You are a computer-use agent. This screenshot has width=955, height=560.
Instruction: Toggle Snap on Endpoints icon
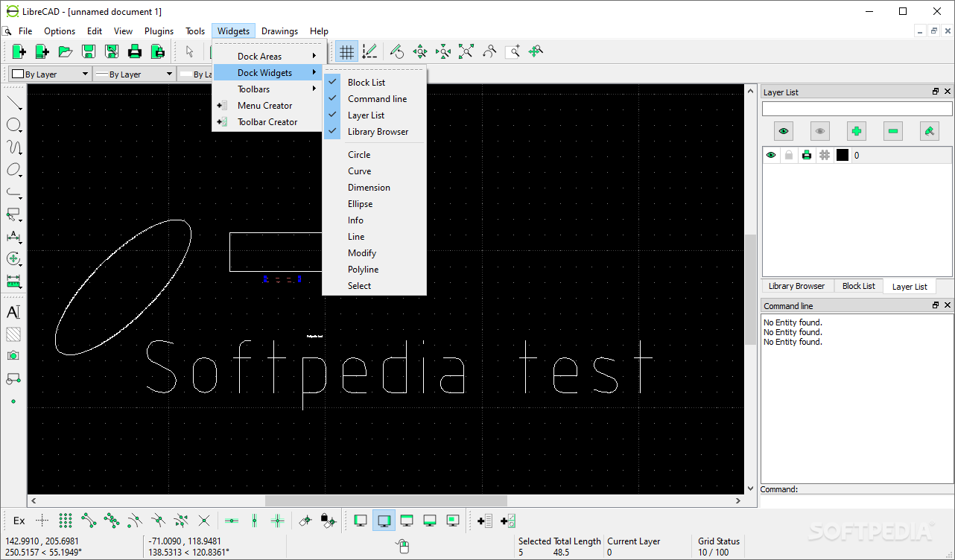[x=89, y=521]
